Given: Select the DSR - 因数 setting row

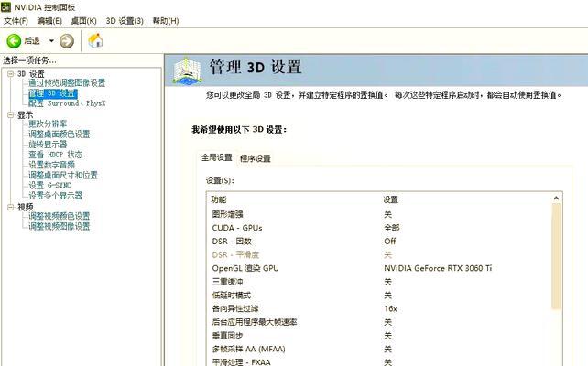Looking at the screenshot, I should tap(379, 242).
